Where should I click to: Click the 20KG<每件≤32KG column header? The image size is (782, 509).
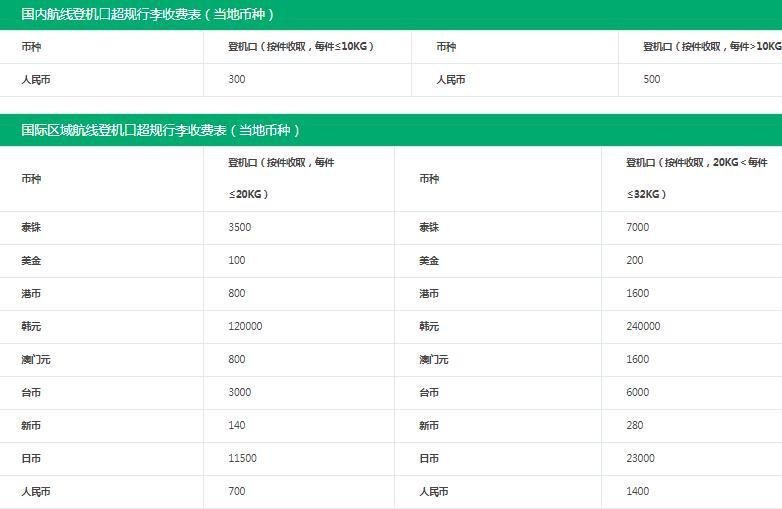pyautogui.click(x=697, y=178)
